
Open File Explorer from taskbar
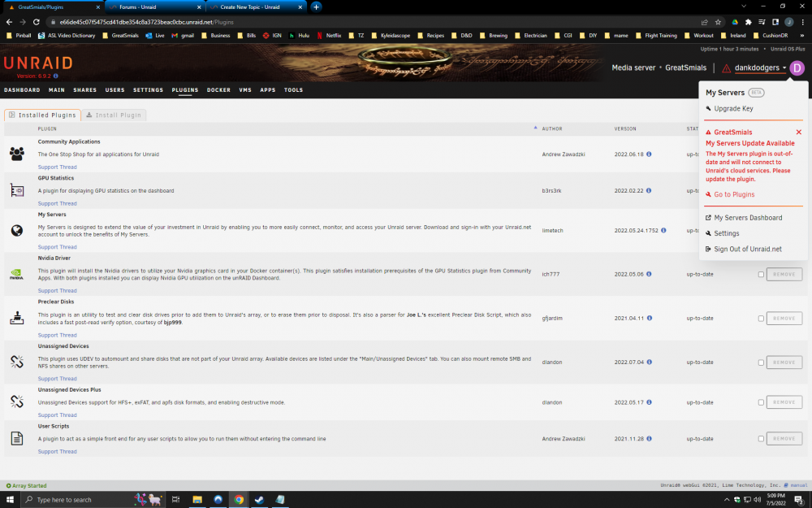[x=197, y=499]
